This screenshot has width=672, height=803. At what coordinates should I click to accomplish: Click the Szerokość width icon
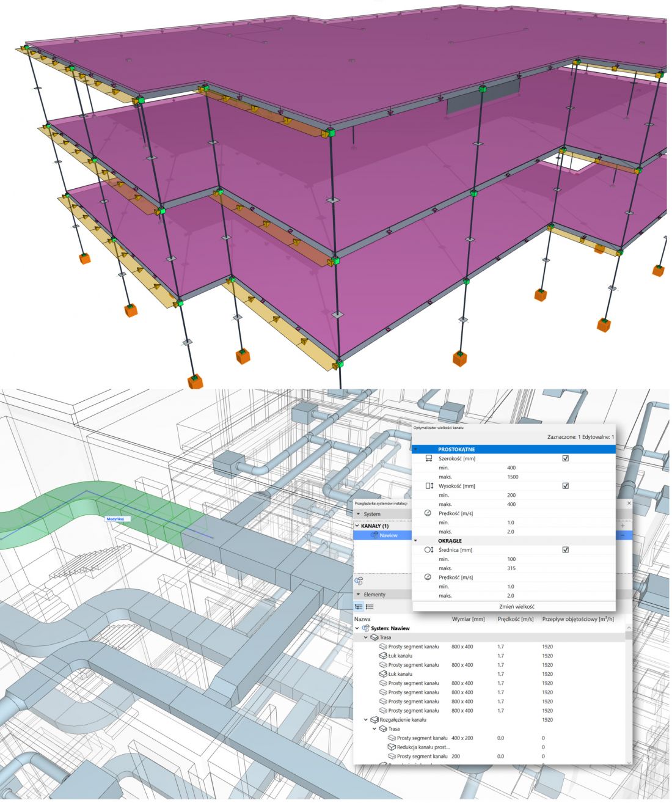click(429, 460)
